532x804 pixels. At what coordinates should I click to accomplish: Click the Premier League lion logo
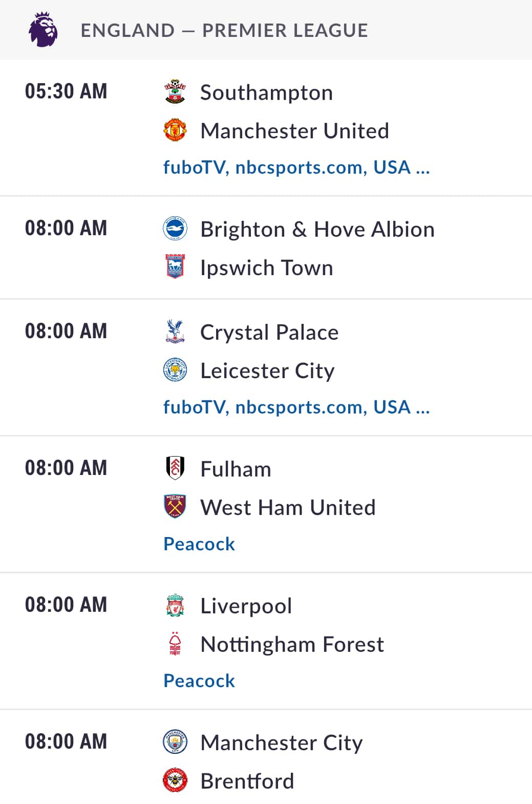pos(43,30)
